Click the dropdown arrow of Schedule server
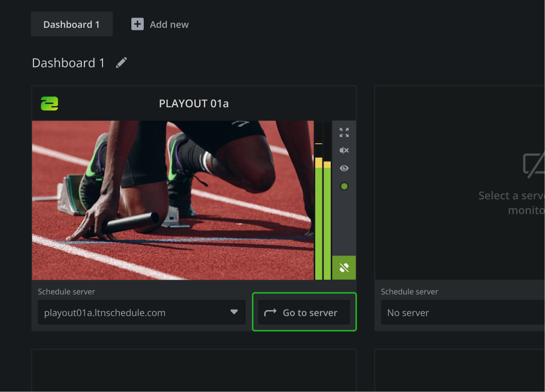This screenshot has height=392, width=545. click(x=234, y=312)
